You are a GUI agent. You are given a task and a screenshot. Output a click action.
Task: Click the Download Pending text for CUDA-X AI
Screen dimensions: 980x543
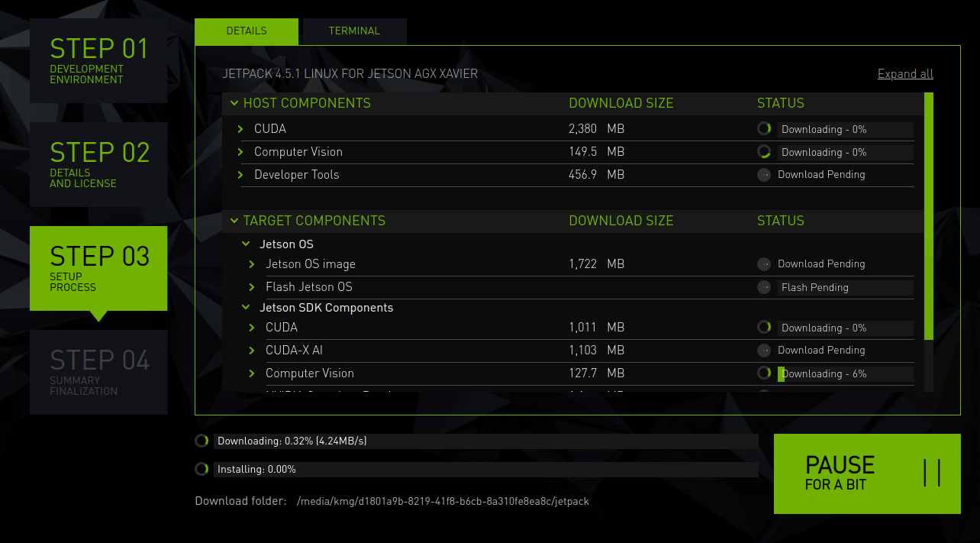tap(821, 351)
